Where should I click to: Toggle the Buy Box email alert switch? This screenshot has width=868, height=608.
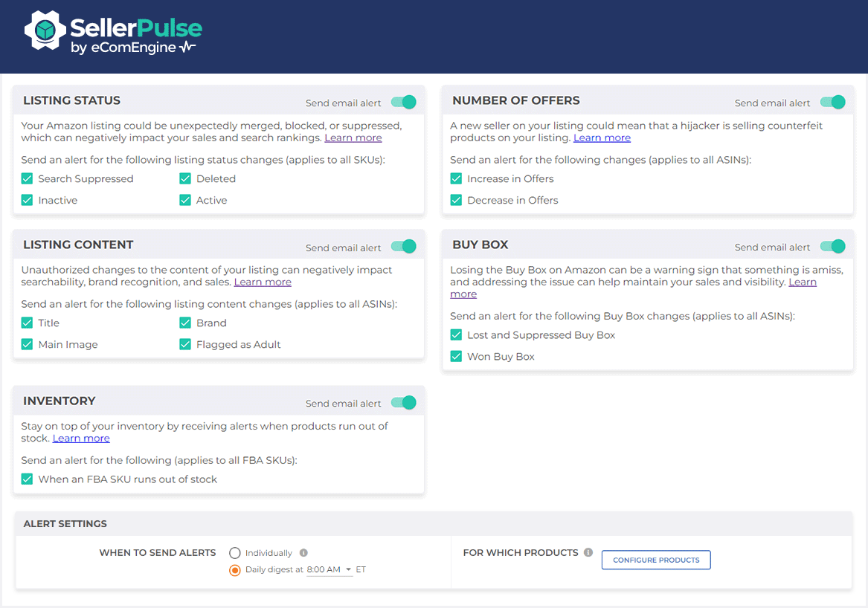click(833, 246)
